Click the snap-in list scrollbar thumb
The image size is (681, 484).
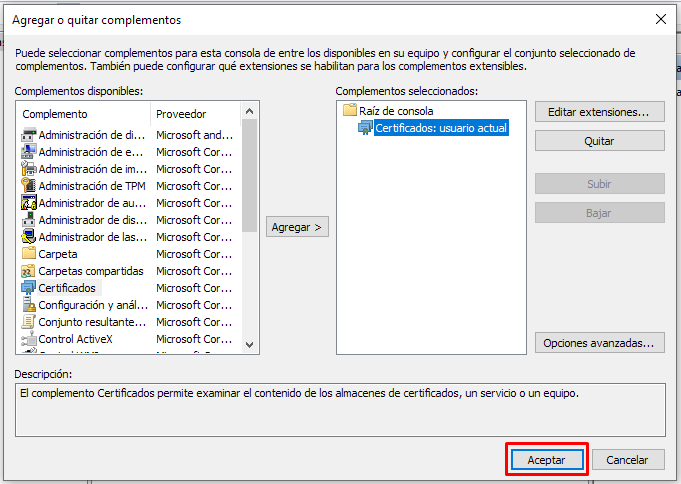pyautogui.click(x=249, y=176)
